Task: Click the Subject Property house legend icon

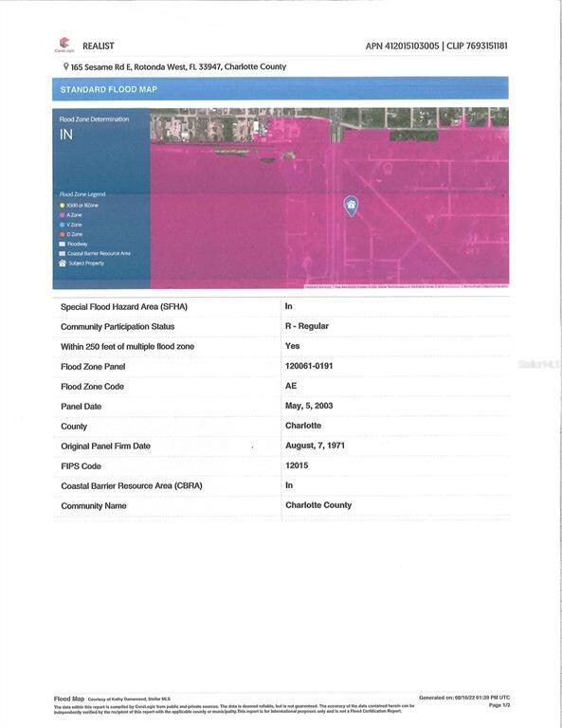Action: pos(63,264)
